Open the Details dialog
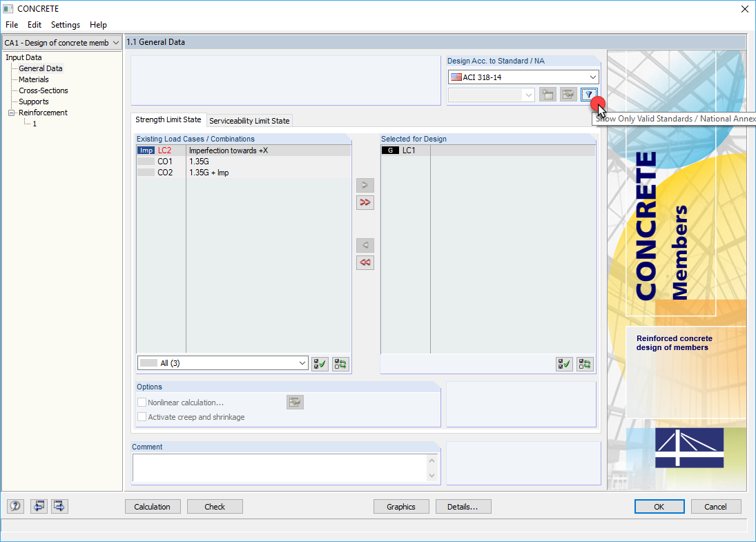This screenshot has height=542, width=756. pos(463,506)
